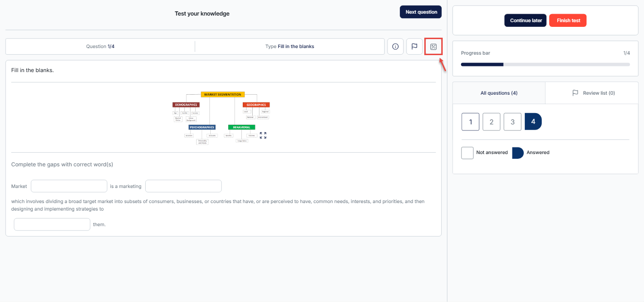Screen dimensions: 644x302
Task: Click the test progress bar
Action: click(x=545, y=65)
